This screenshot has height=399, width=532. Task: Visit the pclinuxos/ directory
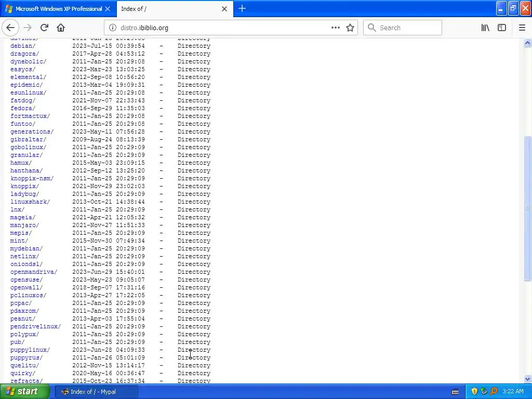click(28, 296)
